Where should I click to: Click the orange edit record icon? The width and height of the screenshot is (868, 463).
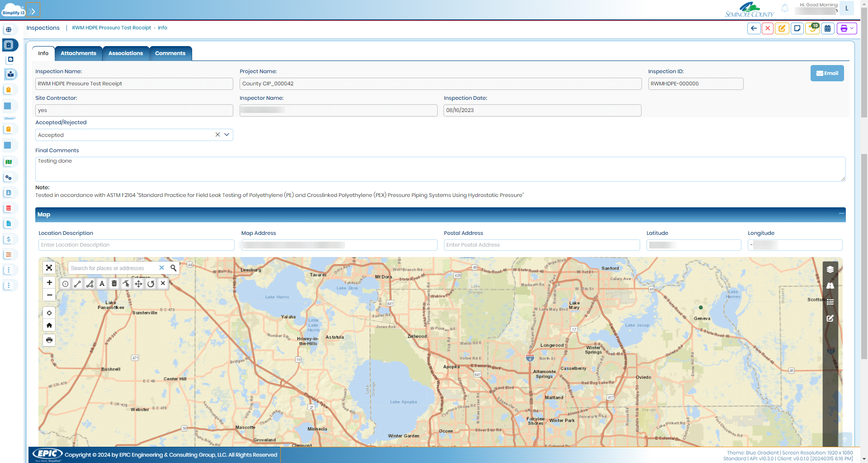[782, 28]
